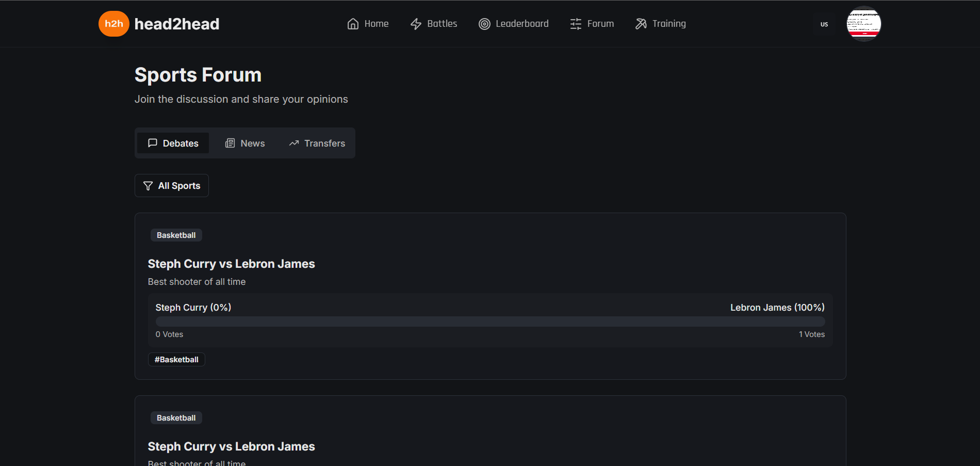Viewport: 980px width, 466px height.
Task: Vote for Lebron James (100%)
Action: [777, 308]
